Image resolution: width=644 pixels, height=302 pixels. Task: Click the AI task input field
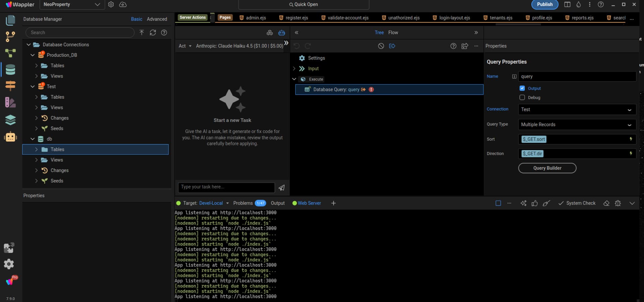pos(226,187)
